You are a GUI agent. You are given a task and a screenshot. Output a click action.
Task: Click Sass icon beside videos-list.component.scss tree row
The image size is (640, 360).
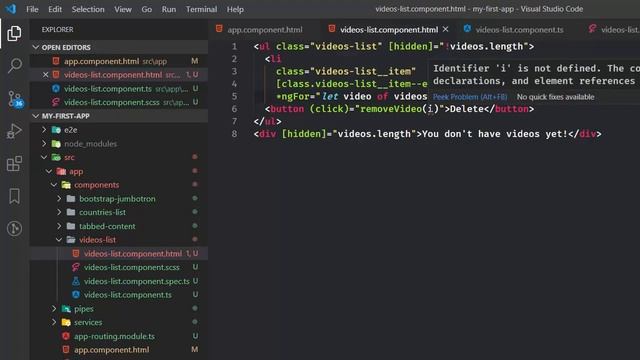point(76,267)
